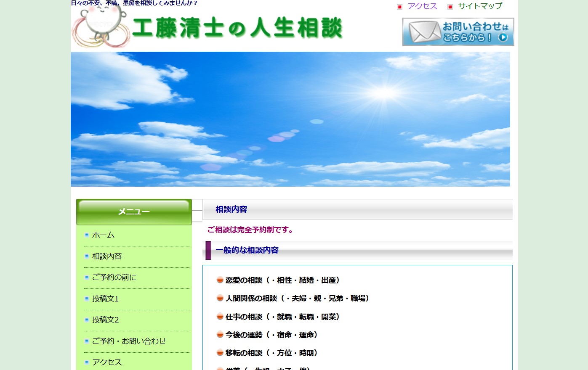Open the サイトマップ link in header
Screen dimensions: 588x370
(x=480, y=6)
